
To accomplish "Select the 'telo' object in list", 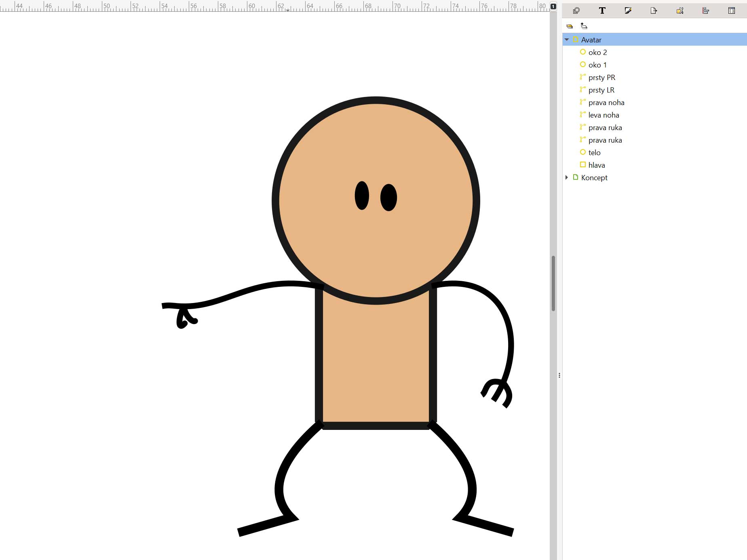I will (594, 153).
